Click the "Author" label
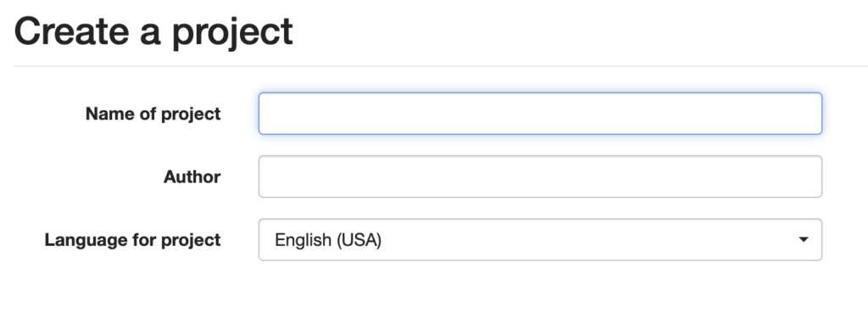Viewport: 868px width, 319px height. click(x=192, y=176)
